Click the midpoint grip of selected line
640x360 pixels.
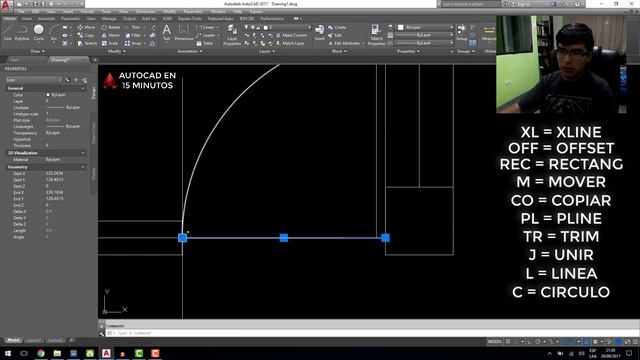coord(284,238)
